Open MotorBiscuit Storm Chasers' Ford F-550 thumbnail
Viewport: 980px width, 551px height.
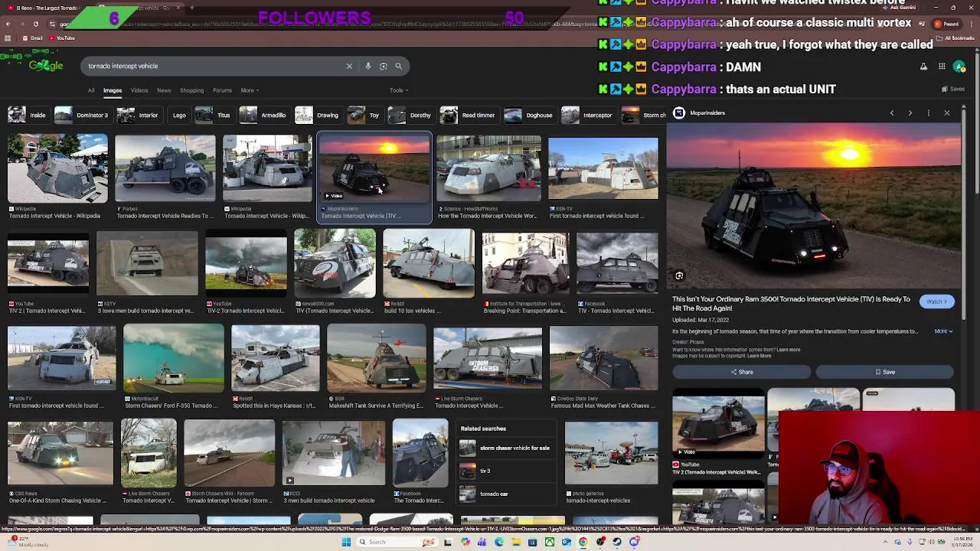pyautogui.click(x=173, y=359)
